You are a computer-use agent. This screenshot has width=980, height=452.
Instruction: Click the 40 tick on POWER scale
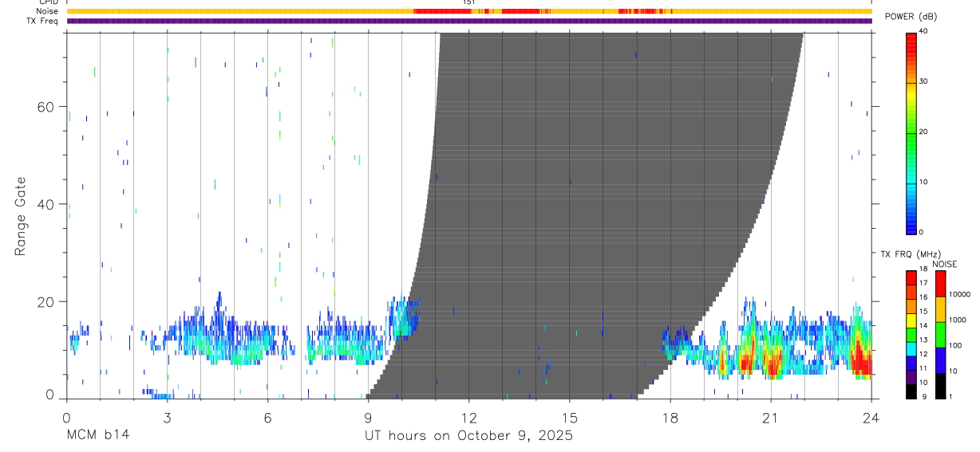point(923,31)
